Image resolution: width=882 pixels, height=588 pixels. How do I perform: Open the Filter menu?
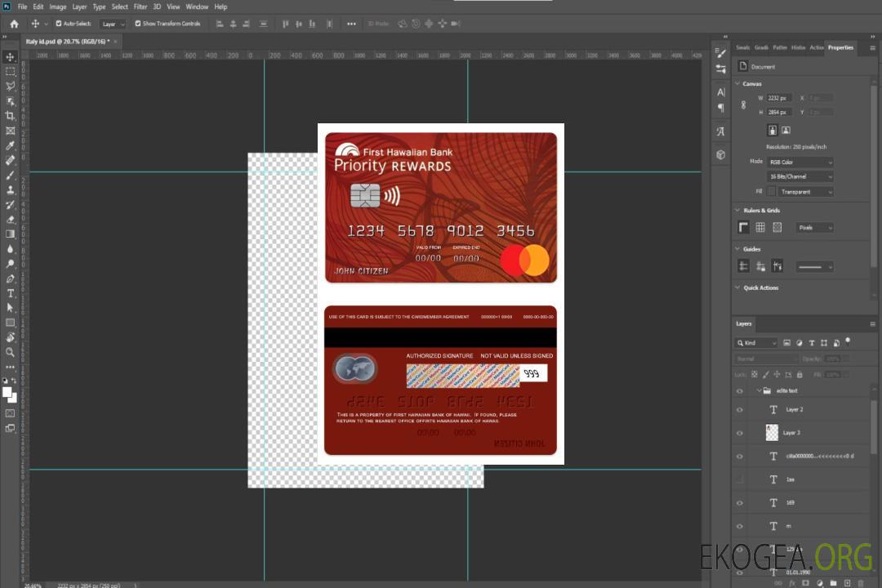point(140,7)
